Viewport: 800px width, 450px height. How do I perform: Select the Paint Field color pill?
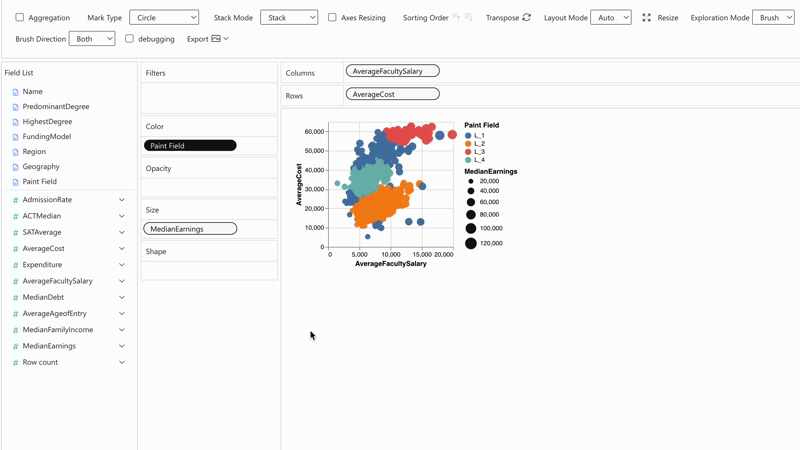190,146
